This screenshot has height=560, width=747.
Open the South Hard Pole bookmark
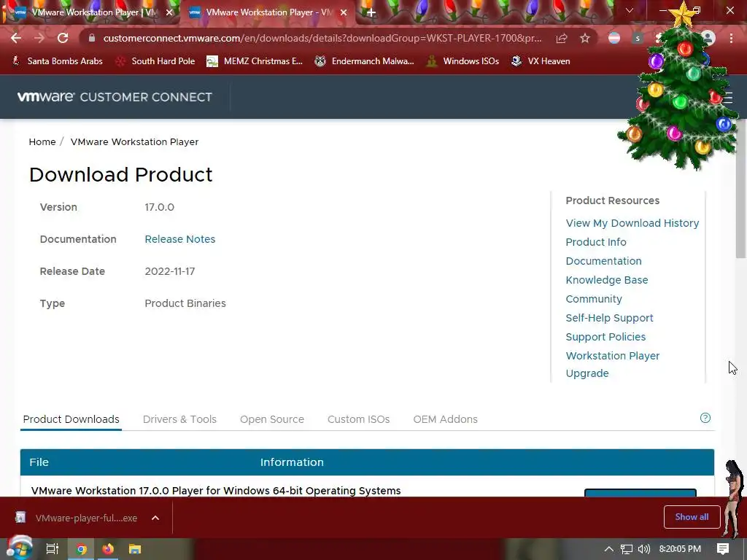click(155, 61)
